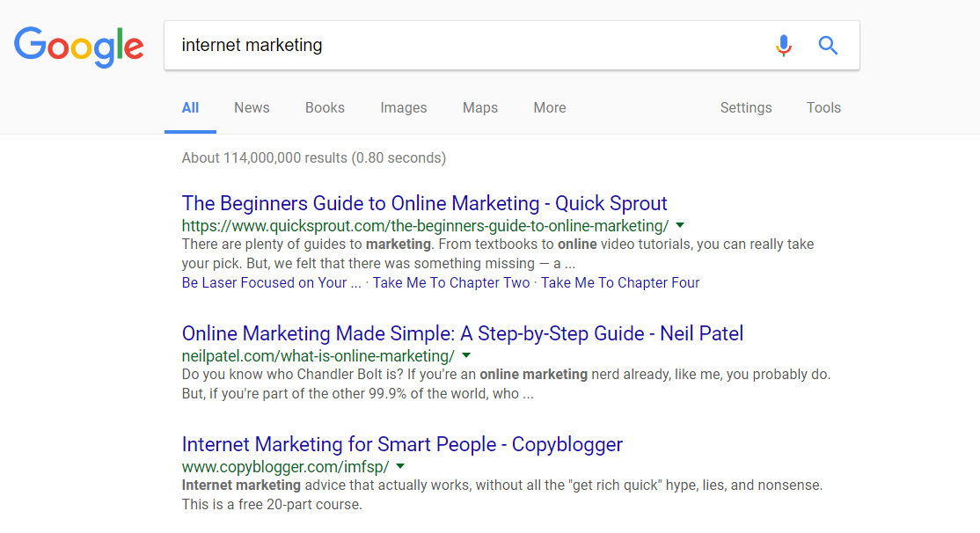Open the Settings menu

coord(746,107)
